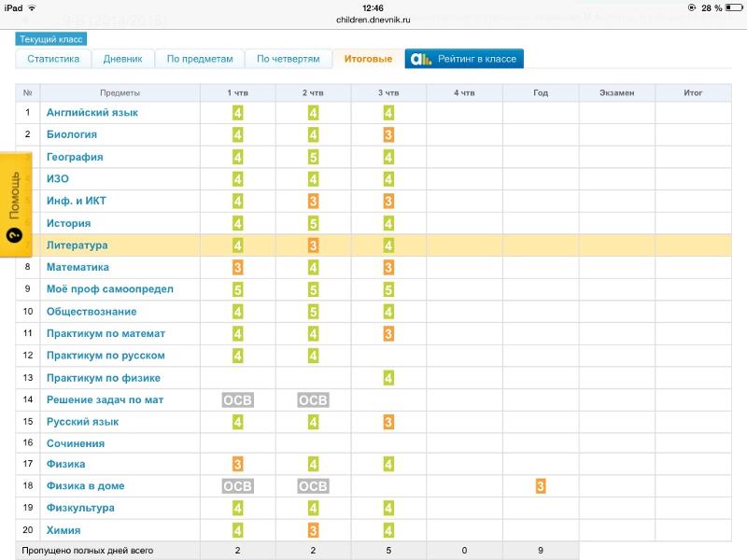Viewport: 747px width, 560px height.
Task: Open highlighted subject Литература
Action: click(x=78, y=245)
